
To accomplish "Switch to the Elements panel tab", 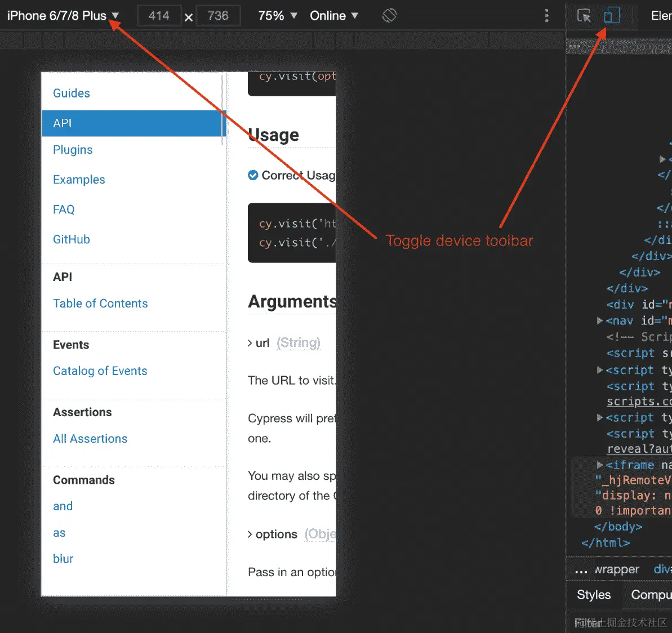I will click(x=661, y=16).
